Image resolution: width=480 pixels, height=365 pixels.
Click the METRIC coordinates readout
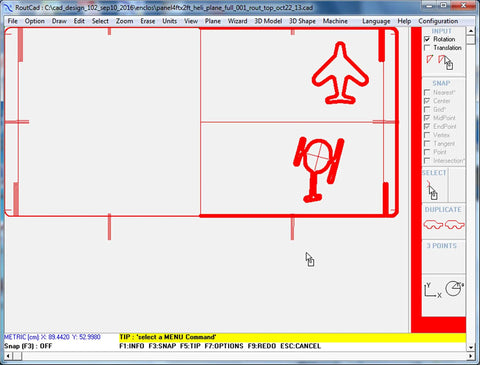click(x=52, y=337)
